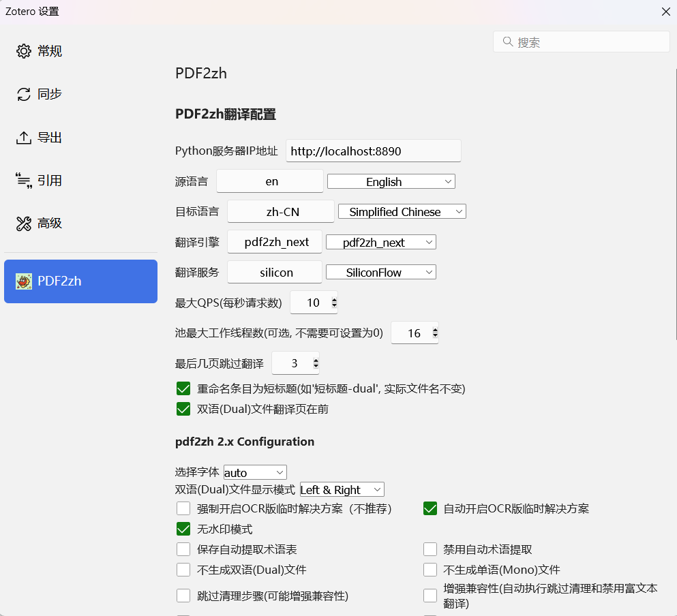Focus the 搜索 search field
This screenshot has width=677, height=616.
coord(581,42)
